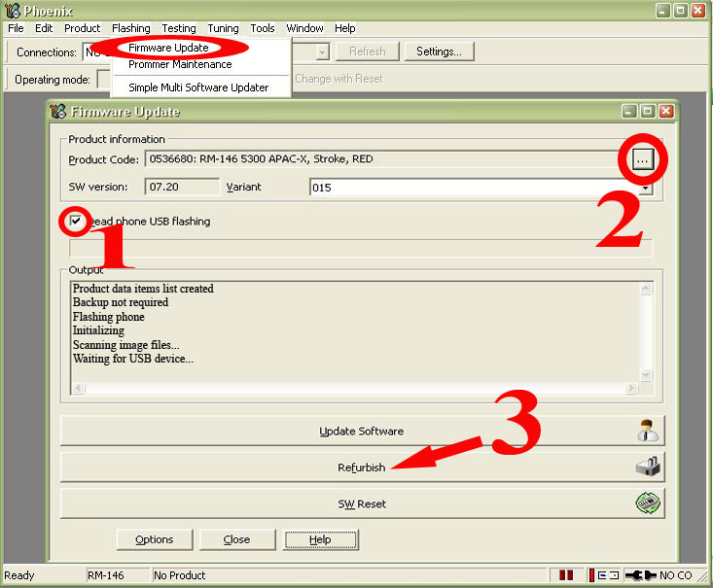Click Firmware Update window title icon
This screenshot has width=713, height=588.
click(x=57, y=112)
